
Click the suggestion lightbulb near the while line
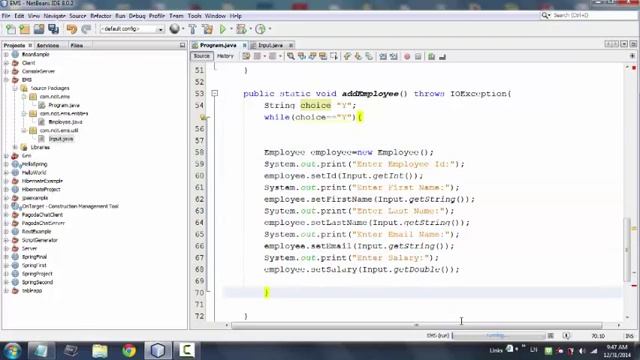coord(204,118)
